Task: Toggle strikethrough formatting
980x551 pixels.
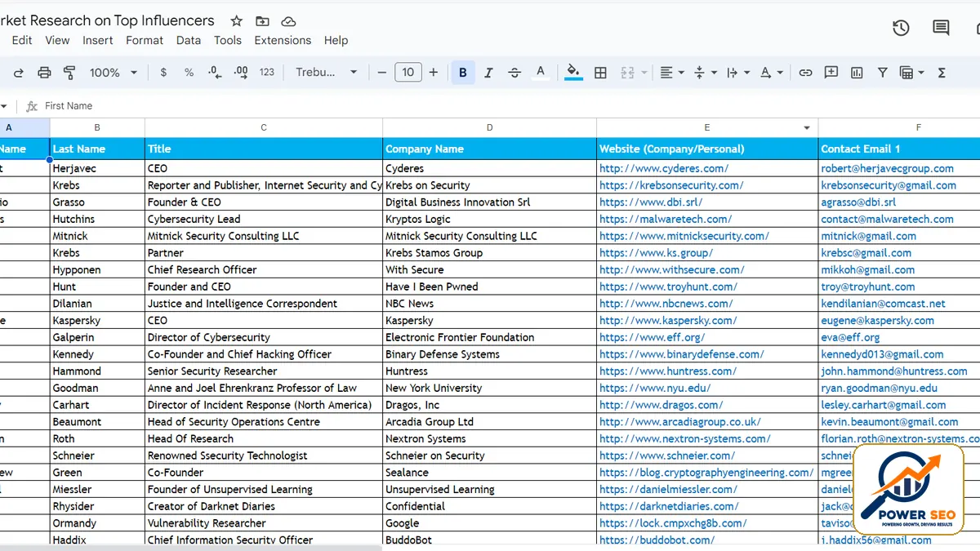Action: click(514, 73)
